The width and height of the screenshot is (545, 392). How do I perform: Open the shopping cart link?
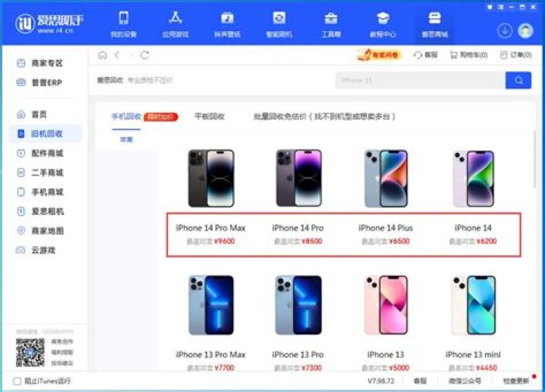click(x=469, y=55)
